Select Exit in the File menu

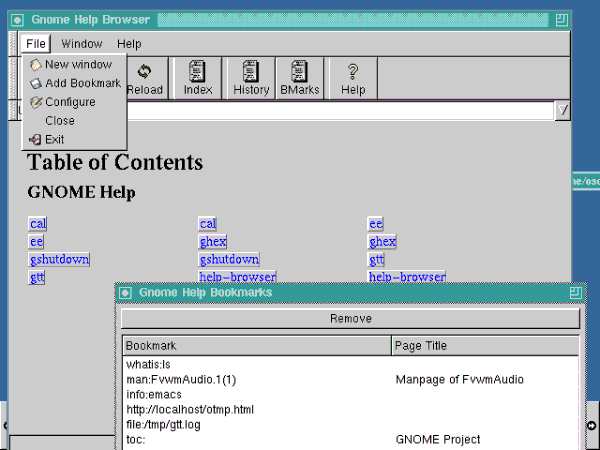click(54, 140)
